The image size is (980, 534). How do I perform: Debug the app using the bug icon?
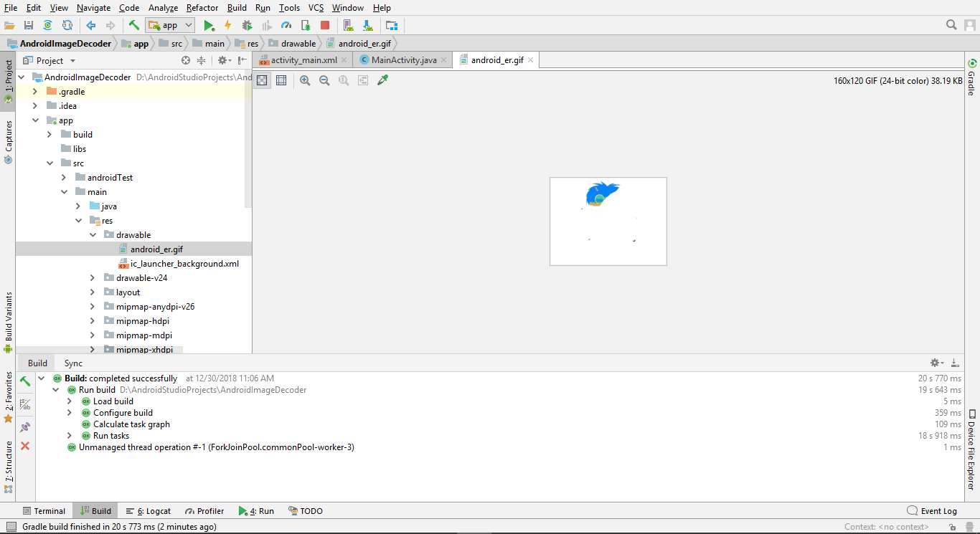[246, 24]
